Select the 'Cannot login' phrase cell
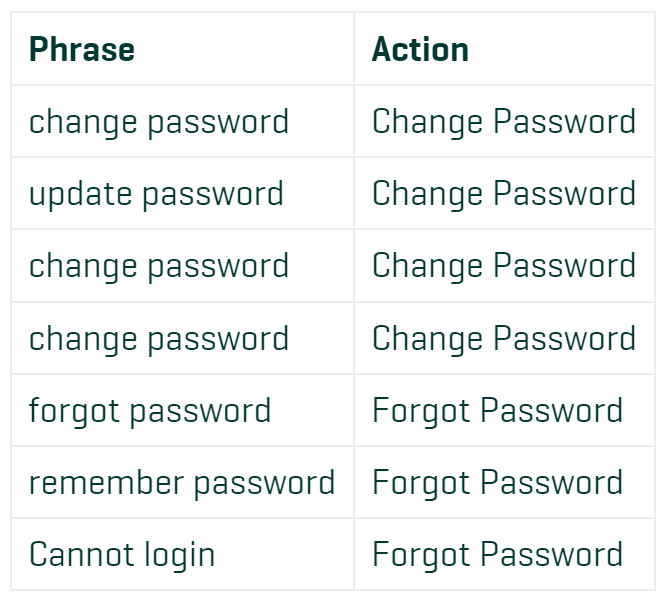The width and height of the screenshot is (664, 598). pos(182,554)
